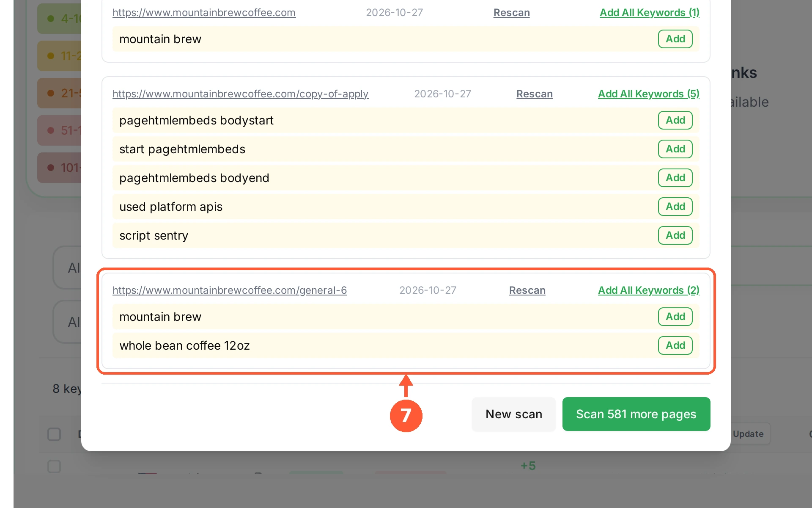
Task: Open the copy-of-apply page URL
Action: pos(240,94)
